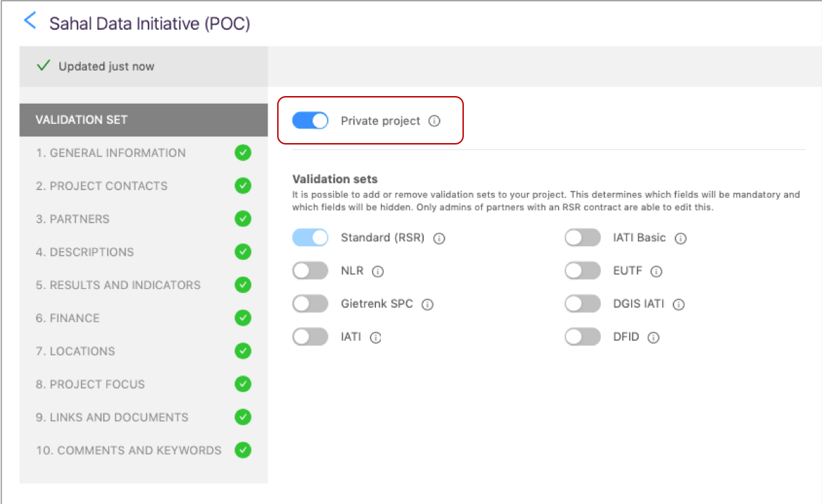Click info icon beside Gietrenk SPC
Viewport: 822px width, 504px height.
427,304
